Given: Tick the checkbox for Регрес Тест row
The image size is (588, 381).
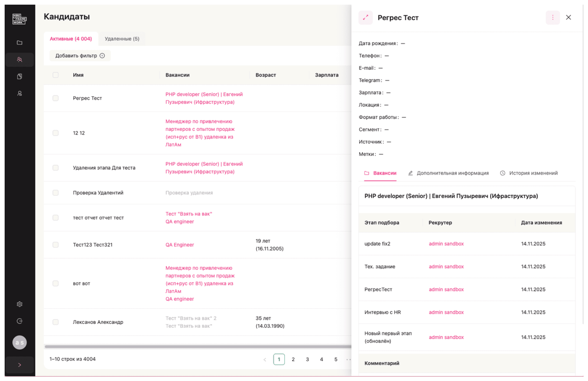Looking at the screenshot, I should click(55, 98).
